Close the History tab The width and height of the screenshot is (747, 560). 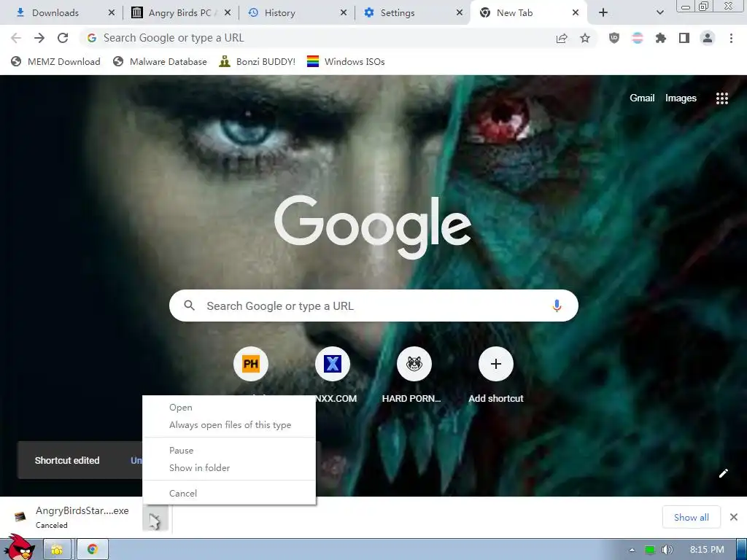[343, 13]
